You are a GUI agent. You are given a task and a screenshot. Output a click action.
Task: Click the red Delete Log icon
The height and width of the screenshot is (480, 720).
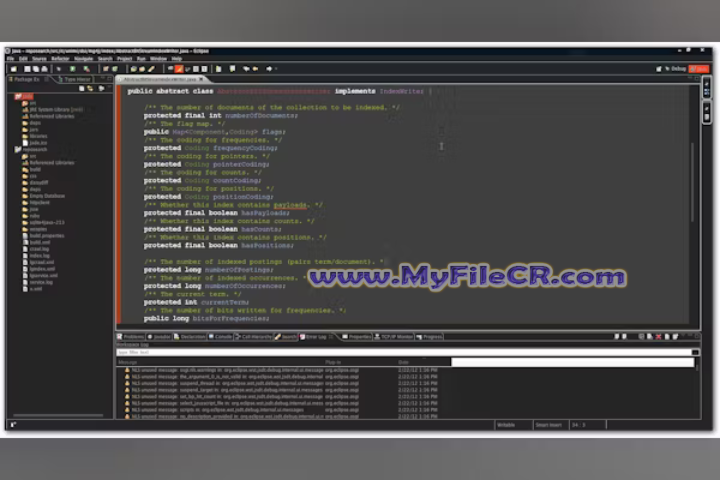click(658, 337)
